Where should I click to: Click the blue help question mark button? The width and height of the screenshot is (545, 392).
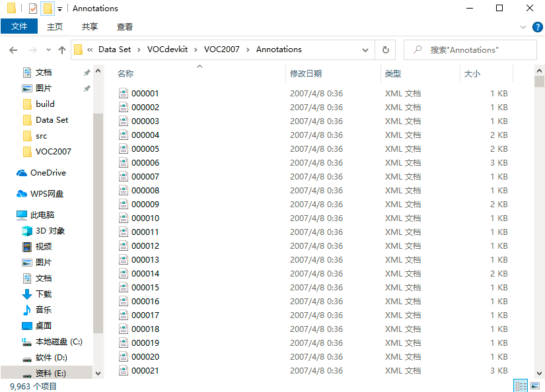[537, 27]
